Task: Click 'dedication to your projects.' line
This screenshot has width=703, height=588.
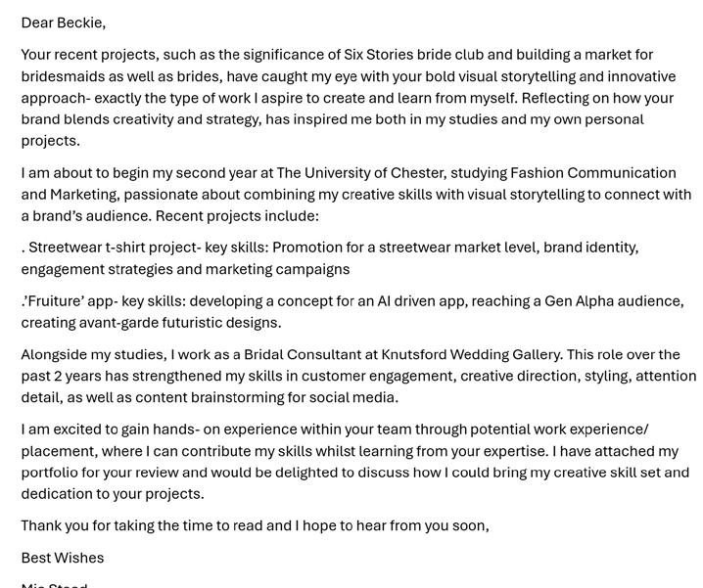Action: coord(113,494)
